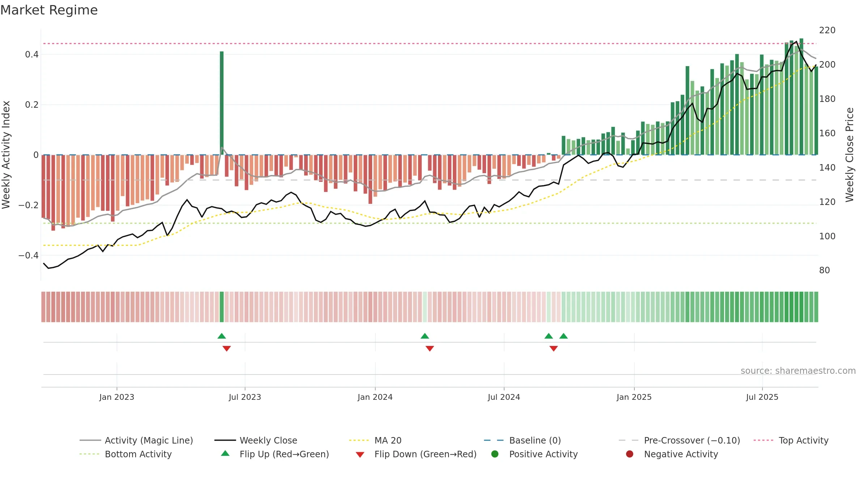
Task: Click the Market Regime chart title
Action: (49, 10)
